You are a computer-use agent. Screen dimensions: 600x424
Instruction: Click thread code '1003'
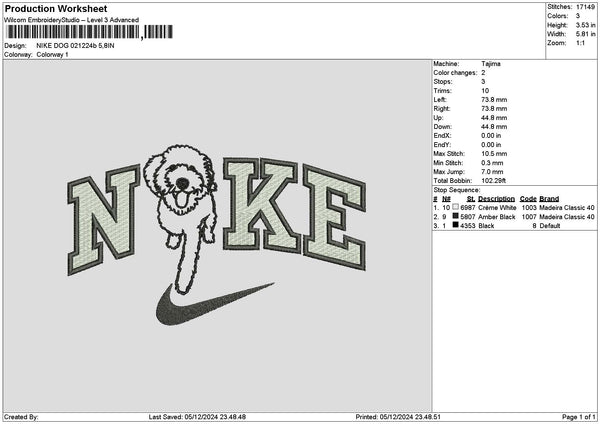[x=529, y=207]
